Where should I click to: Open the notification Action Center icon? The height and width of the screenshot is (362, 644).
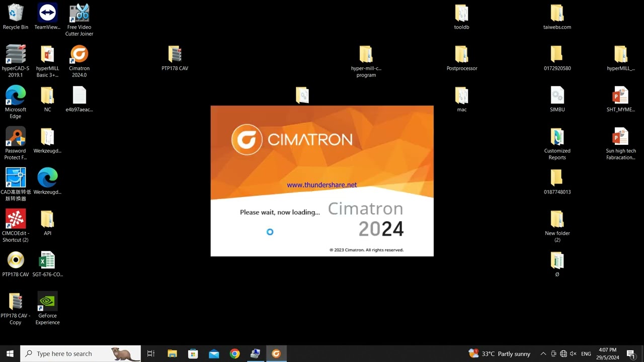click(x=631, y=353)
